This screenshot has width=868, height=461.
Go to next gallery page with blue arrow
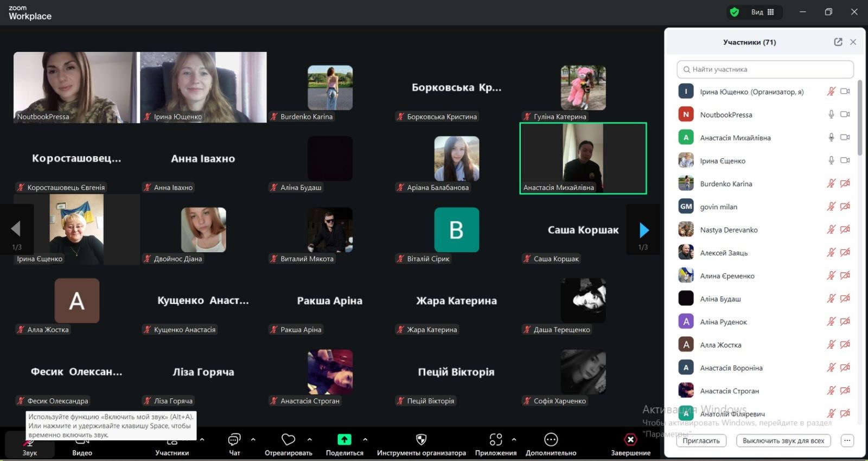(x=643, y=230)
